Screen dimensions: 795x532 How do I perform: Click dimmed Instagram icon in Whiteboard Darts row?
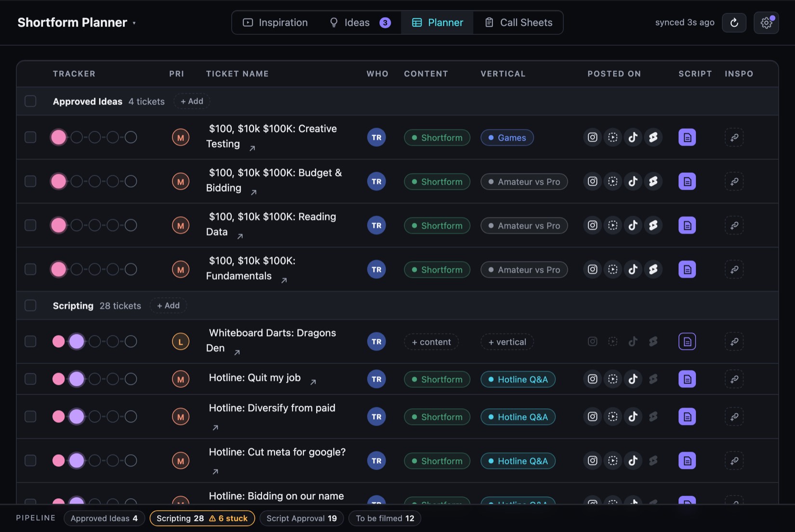pos(592,341)
